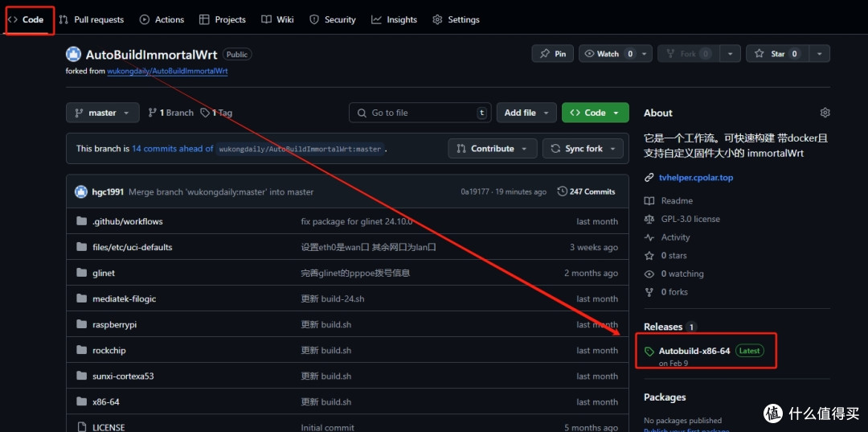The width and height of the screenshot is (868, 432).
Task: Open the sunxi-cortexa53 folder
Action: 124,376
